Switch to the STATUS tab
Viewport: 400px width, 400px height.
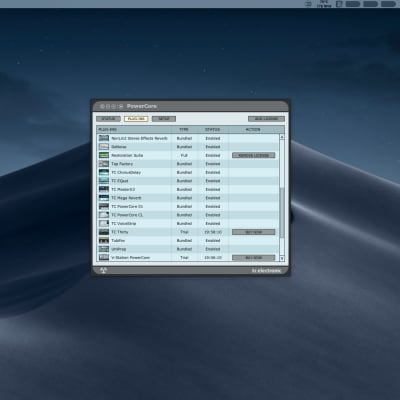(x=108, y=119)
